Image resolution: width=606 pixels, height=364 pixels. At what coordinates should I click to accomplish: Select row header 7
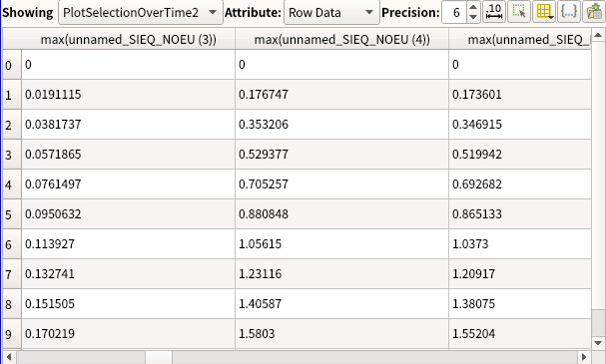click(12, 274)
